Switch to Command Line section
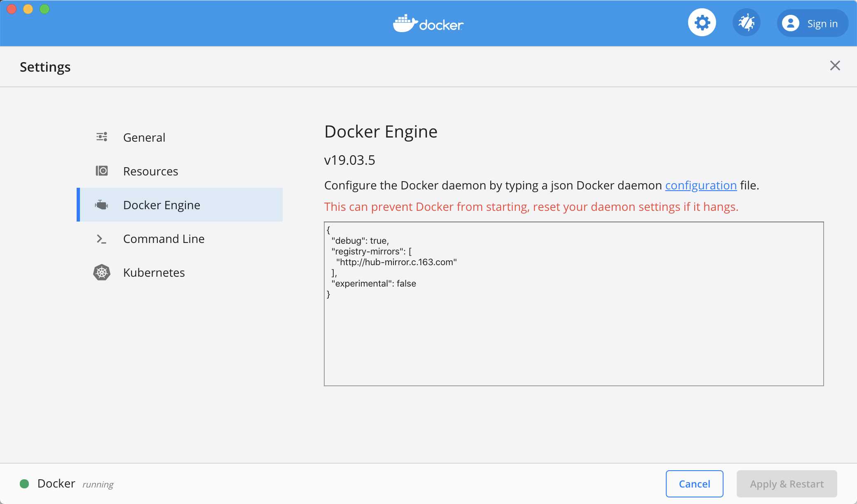Screen dimensions: 857x504 (x=180, y=238)
